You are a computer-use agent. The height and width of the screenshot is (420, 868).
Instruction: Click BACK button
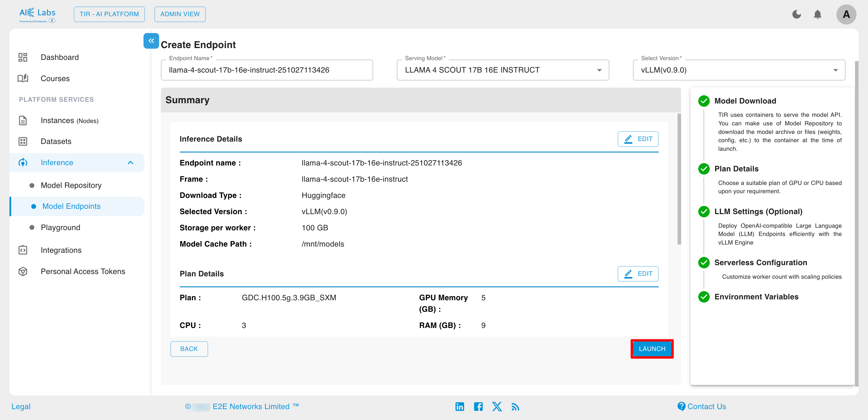189,349
